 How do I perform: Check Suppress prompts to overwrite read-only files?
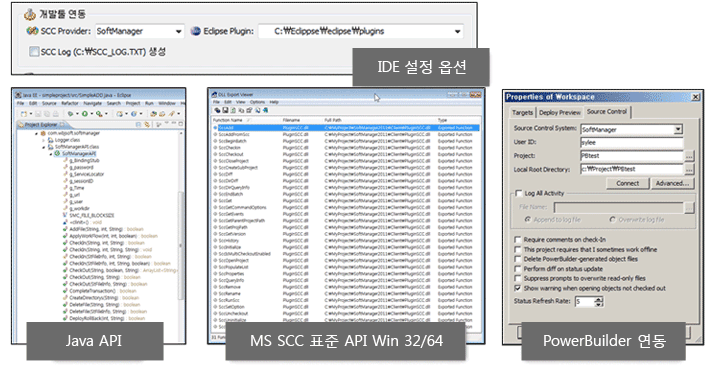tap(518, 279)
